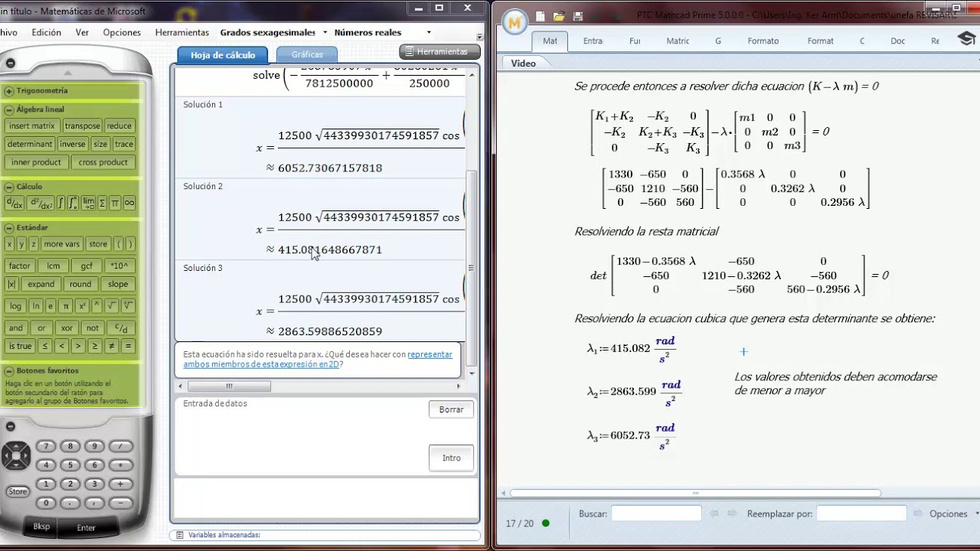The width and height of the screenshot is (980, 551).
Task: Click the Save disk icon in Mathcad
Action: (578, 16)
